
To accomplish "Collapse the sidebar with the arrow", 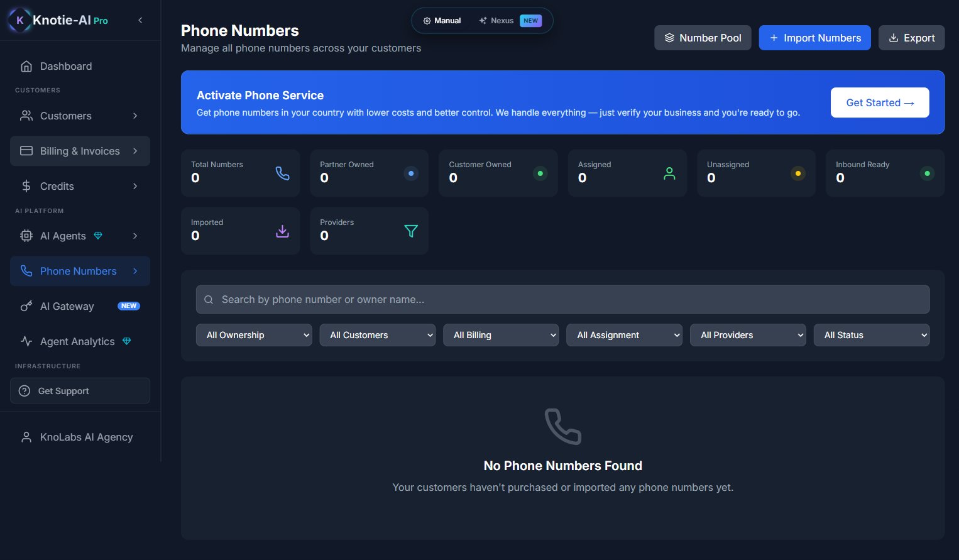I will click(140, 20).
